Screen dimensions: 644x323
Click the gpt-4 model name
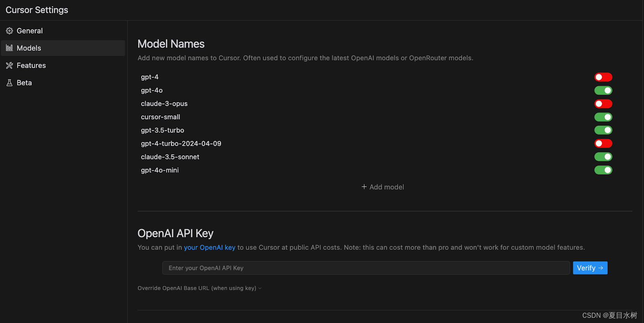150,77
